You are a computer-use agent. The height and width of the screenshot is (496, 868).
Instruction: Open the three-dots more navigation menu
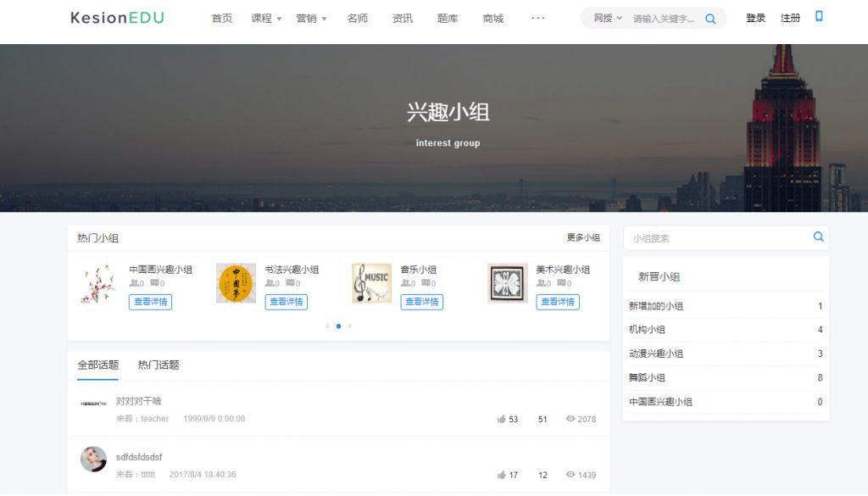(x=538, y=18)
